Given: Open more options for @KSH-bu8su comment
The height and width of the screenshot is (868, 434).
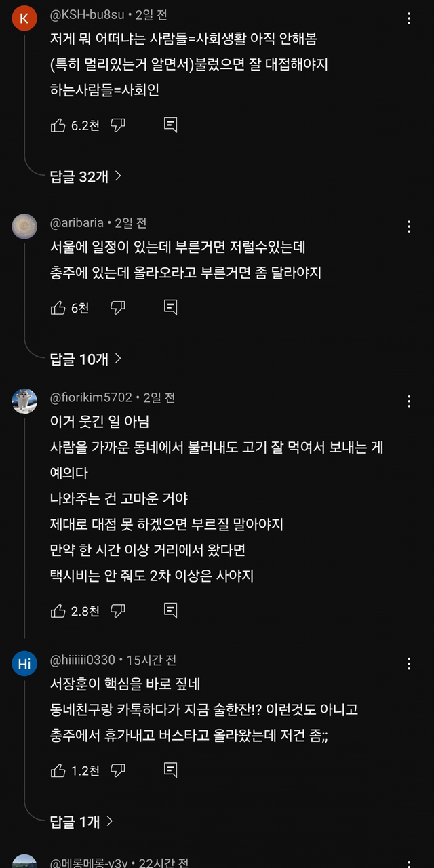Looking at the screenshot, I should click(x=409, y=19).
